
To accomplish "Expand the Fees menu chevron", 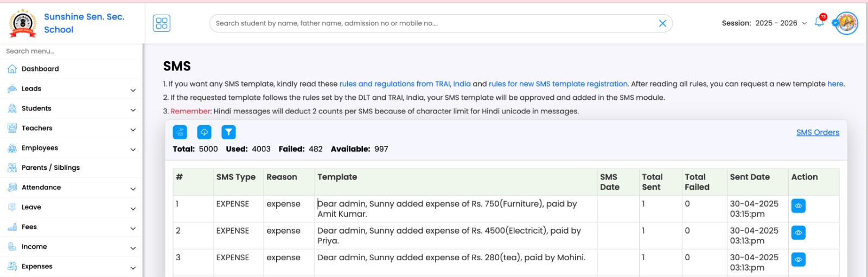I will click(x=133, y=229).
